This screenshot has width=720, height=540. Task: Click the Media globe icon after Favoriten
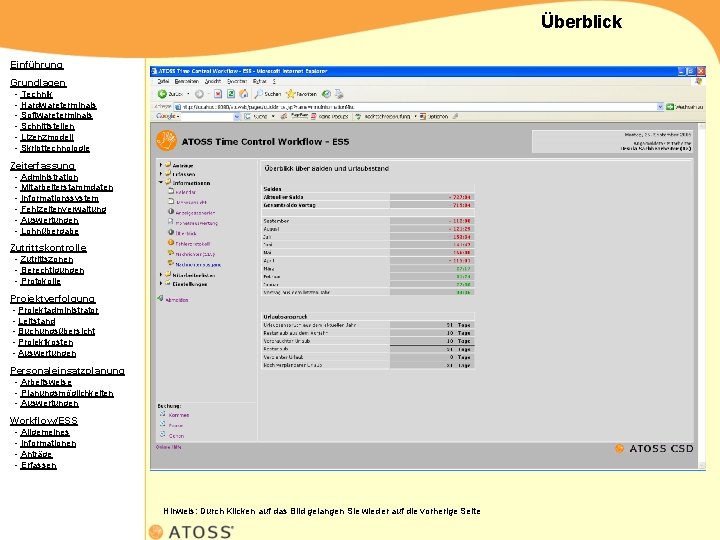pos(326,94)
